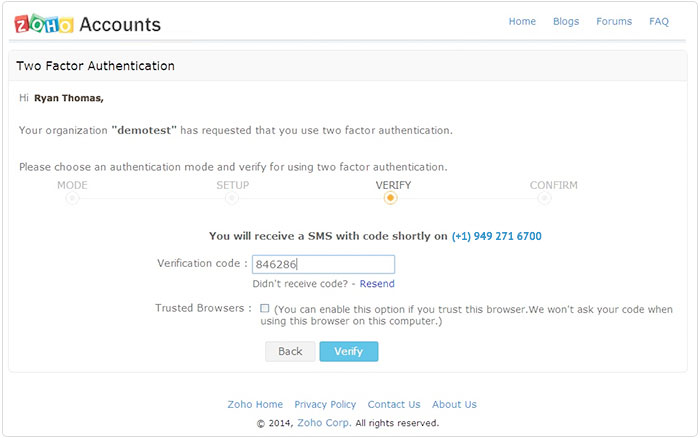700x438 pixels.
Task: Click the Zoho logo icon
Action: [44, 24]
